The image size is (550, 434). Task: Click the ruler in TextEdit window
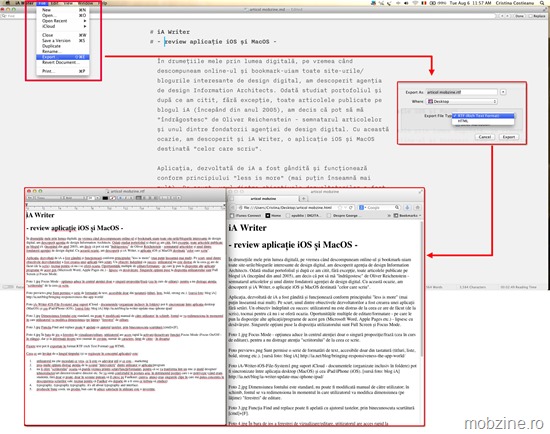coord(126,207)
